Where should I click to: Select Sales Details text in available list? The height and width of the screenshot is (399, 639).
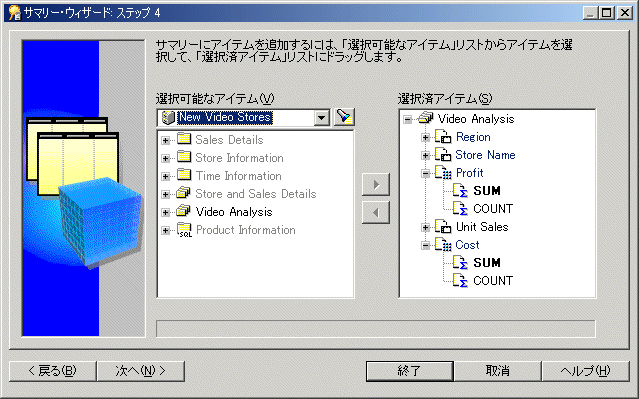pyautogui.click(x=229, y=140)
